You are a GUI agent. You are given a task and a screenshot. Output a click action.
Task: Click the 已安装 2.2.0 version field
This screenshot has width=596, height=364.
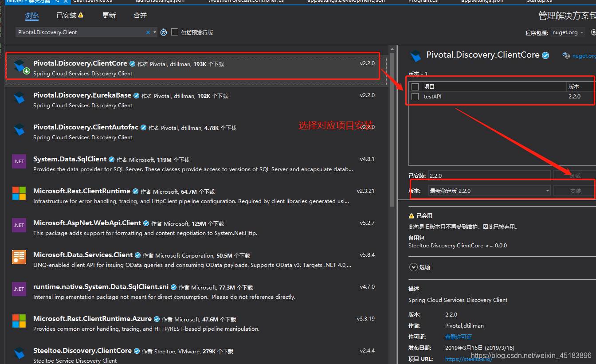coord(490,176)
